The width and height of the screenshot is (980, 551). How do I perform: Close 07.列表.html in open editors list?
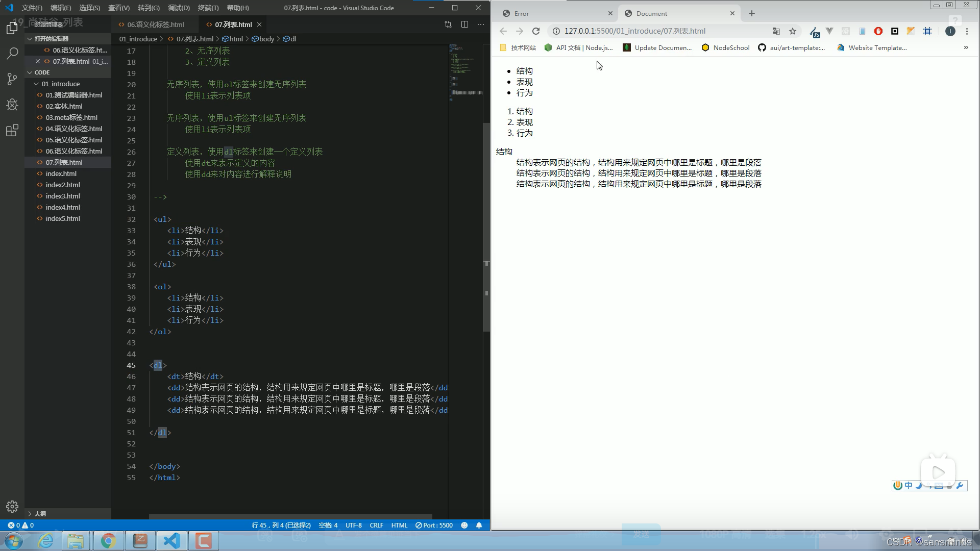pos(38,61)
